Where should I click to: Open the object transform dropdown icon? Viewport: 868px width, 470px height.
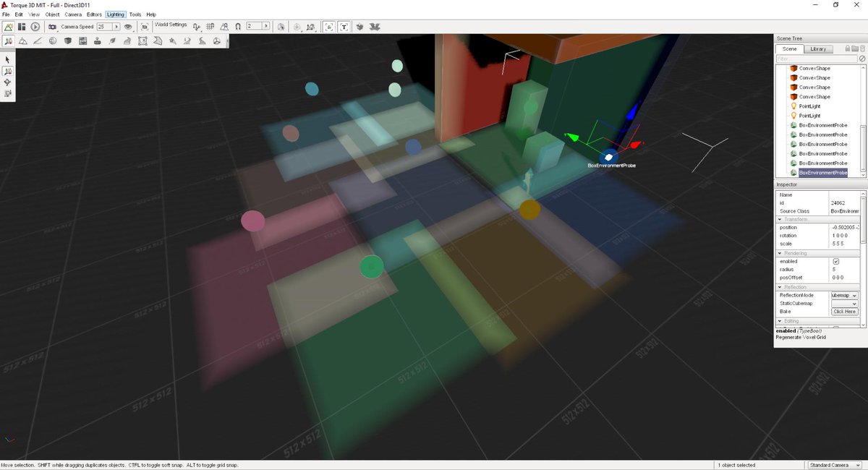tap(310, 27)
